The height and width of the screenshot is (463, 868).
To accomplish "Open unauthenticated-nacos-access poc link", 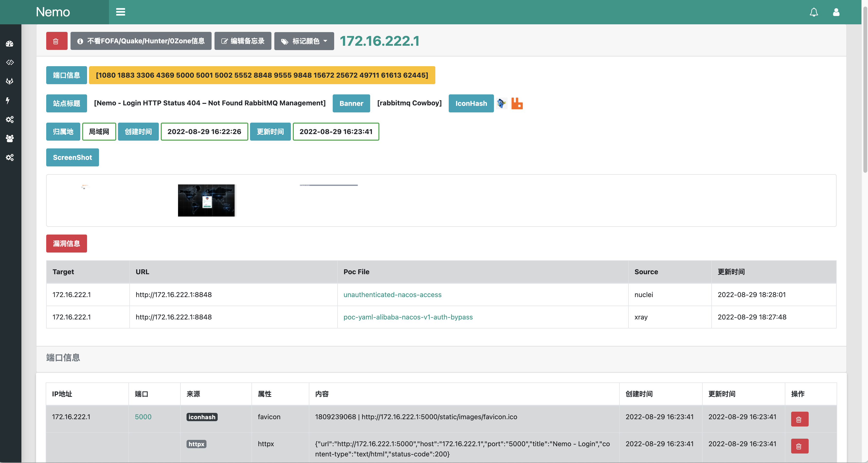I will pos(392,294).
